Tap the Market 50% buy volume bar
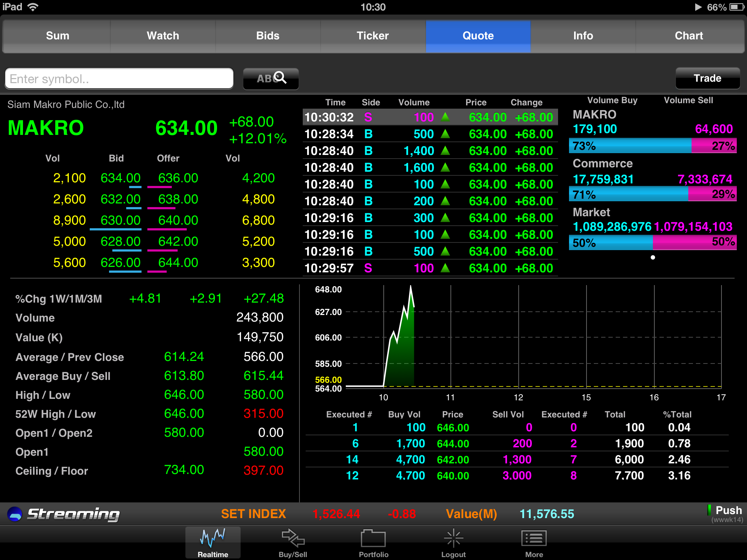 click(611, 242)
